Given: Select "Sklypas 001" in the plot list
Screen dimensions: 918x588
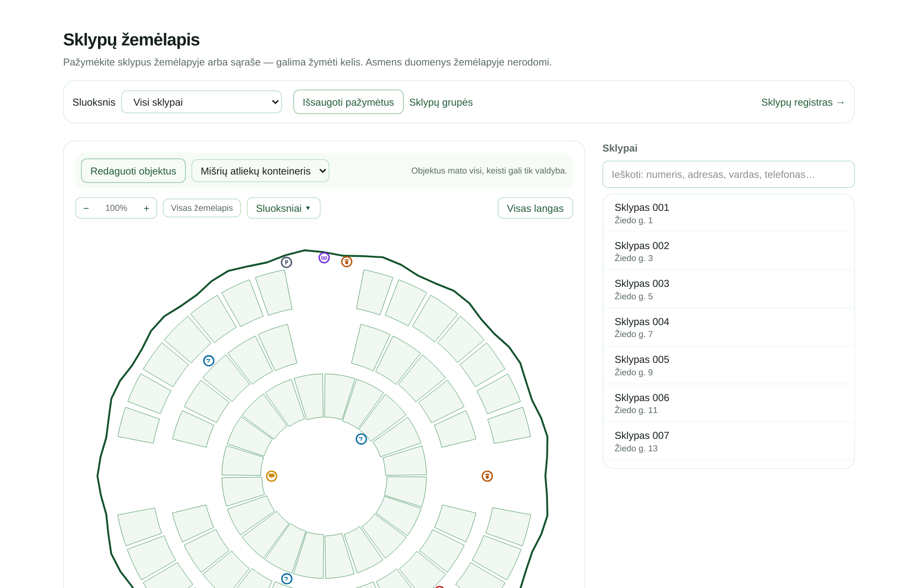Looking at the screenshot, I should pos(729,214).
